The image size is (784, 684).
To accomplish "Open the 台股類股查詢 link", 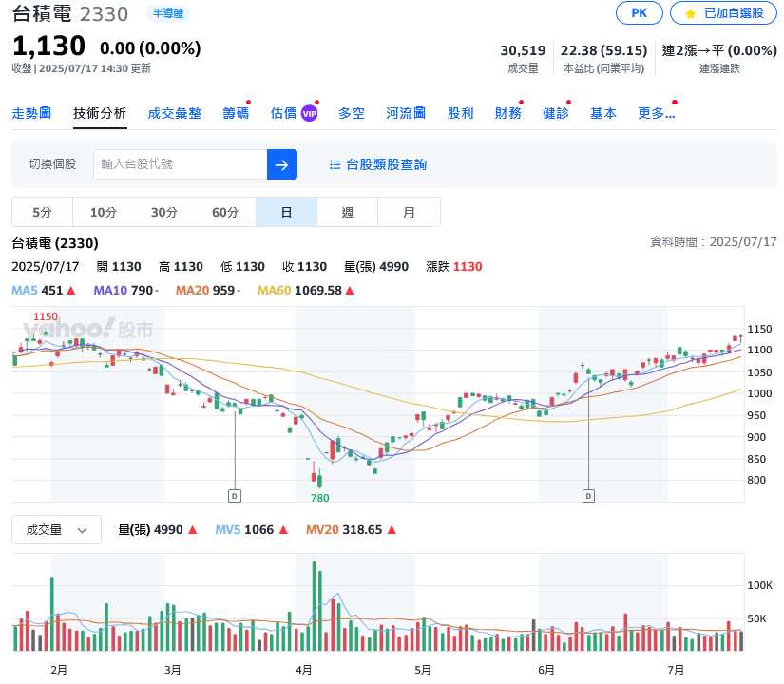I will click(386, 164).
